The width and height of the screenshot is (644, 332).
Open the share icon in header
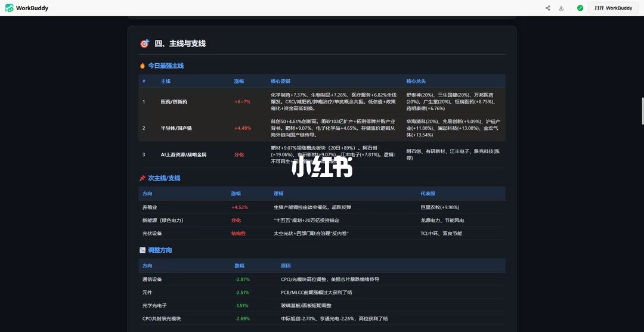[547, 8]
